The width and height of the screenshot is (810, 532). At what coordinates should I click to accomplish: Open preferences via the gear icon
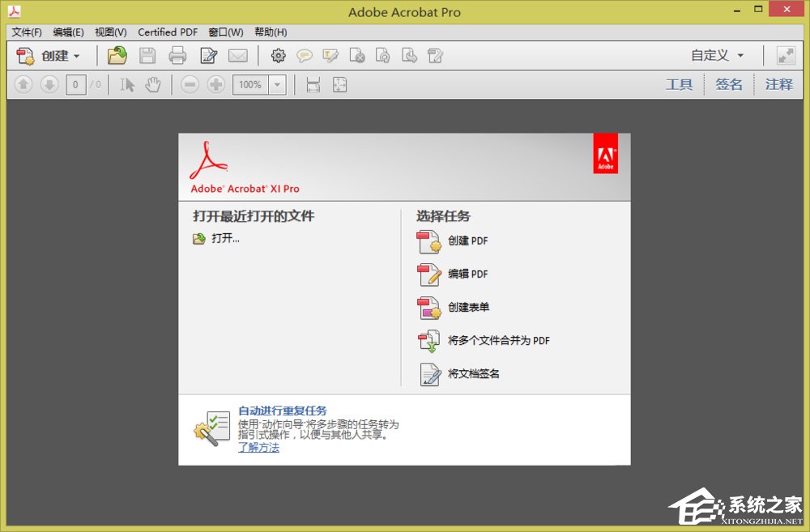click(x=278, y=55)
